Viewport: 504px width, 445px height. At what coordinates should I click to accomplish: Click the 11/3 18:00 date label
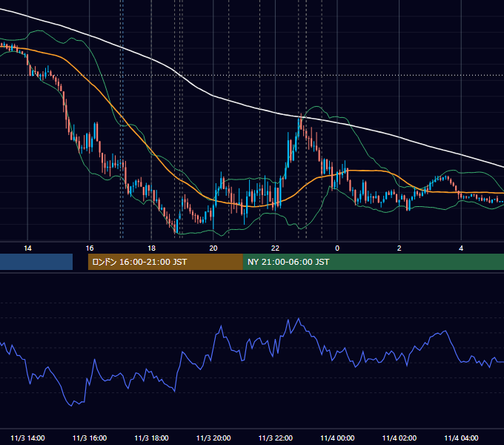[x=151, y=438]
